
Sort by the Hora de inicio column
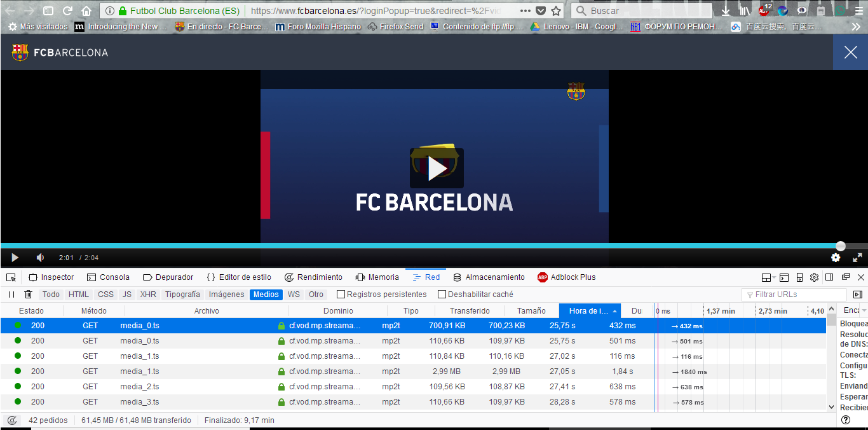589,311
